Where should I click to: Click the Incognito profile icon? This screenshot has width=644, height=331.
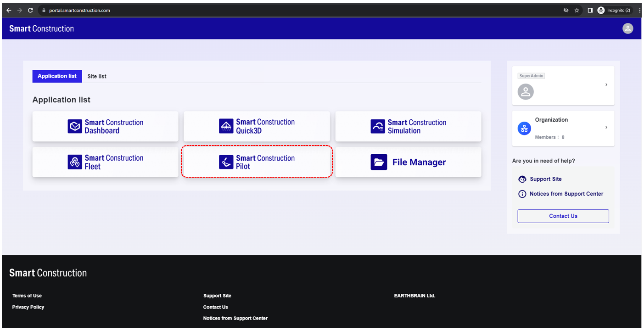(x=601, y=10)
